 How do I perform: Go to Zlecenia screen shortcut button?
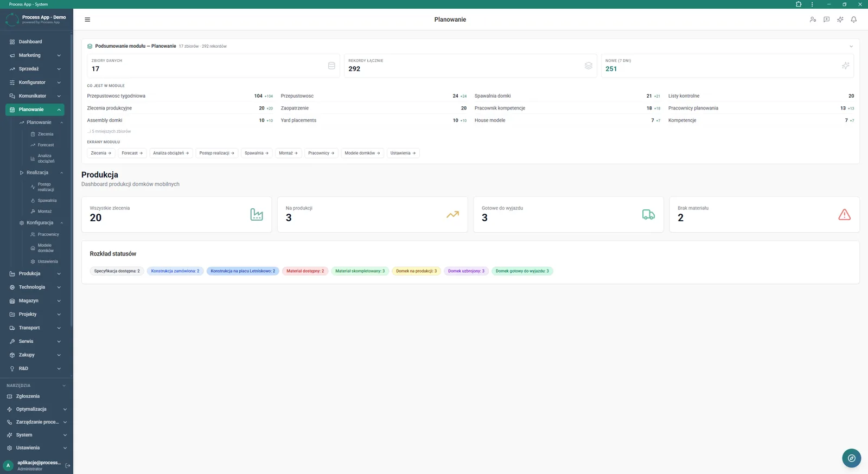[101, 153]
